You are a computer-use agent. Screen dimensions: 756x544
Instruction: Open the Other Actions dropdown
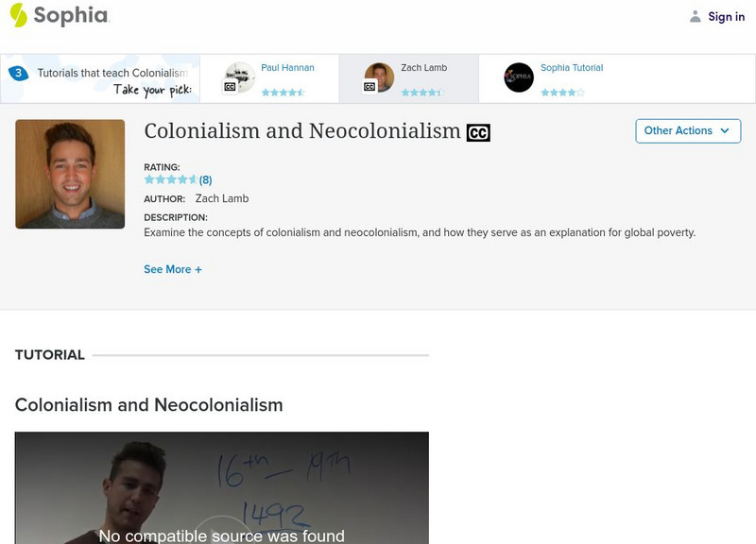pos(687,131)
